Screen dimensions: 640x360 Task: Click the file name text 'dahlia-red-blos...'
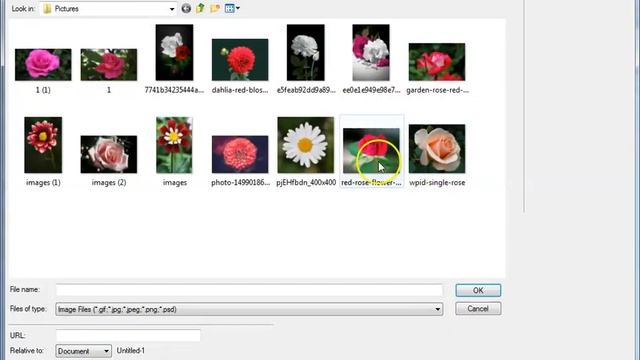pos(240,90)
